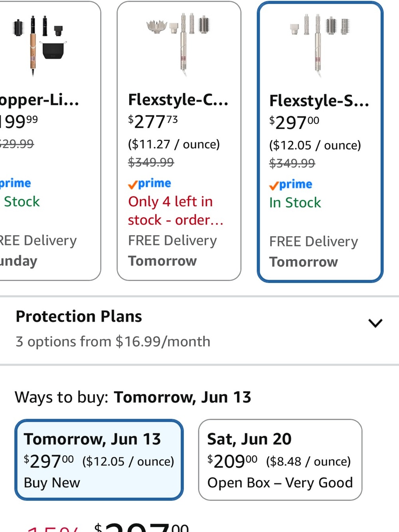Viewport: 399px width, 532px height.
Task: Tap the 'Sat, Jun 20' delivery heading
Action: tap(249, 439)
